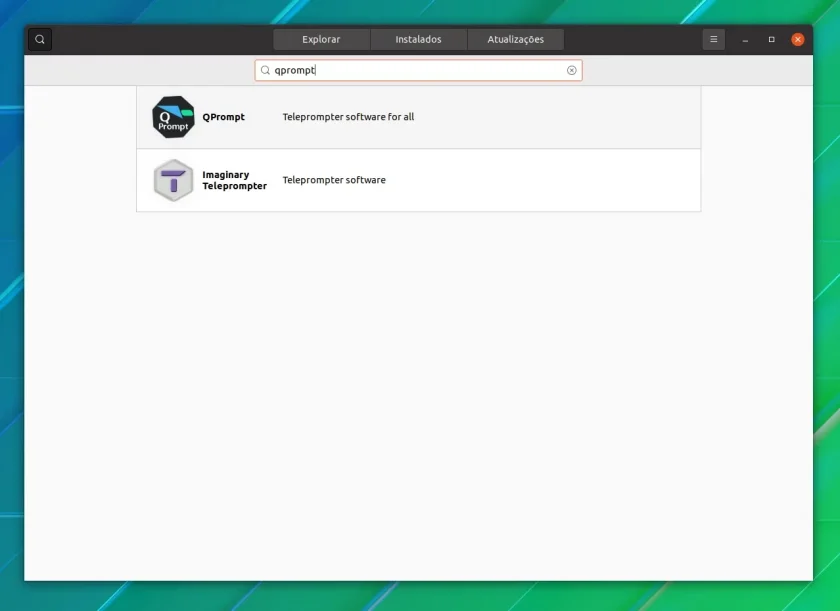The width and height of the screenshot is (840, 611).
Task: Open the hamburger menu
Action: tap(713, 39)
